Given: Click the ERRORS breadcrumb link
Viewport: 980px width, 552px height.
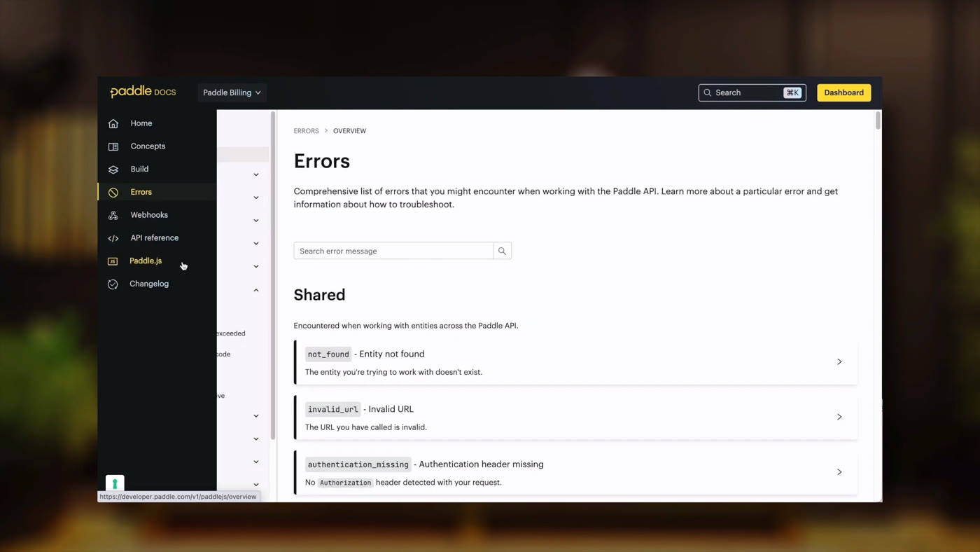Looking at the screenshot, I should pyautogui.click(x=306, y=131).
